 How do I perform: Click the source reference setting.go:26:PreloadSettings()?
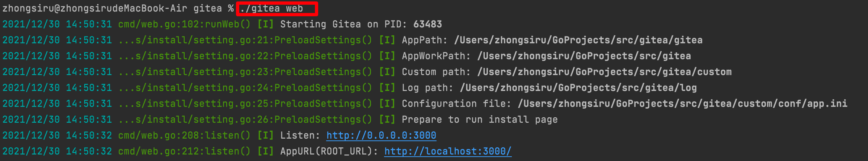pos(245,119)
